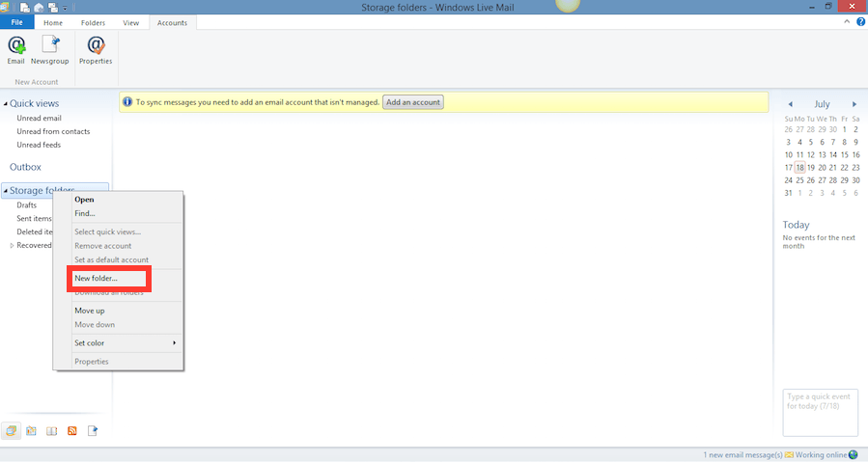868x462 pixels.
Task: Click the Send/Receive quick access icon
Action: (x=53, y=7)
